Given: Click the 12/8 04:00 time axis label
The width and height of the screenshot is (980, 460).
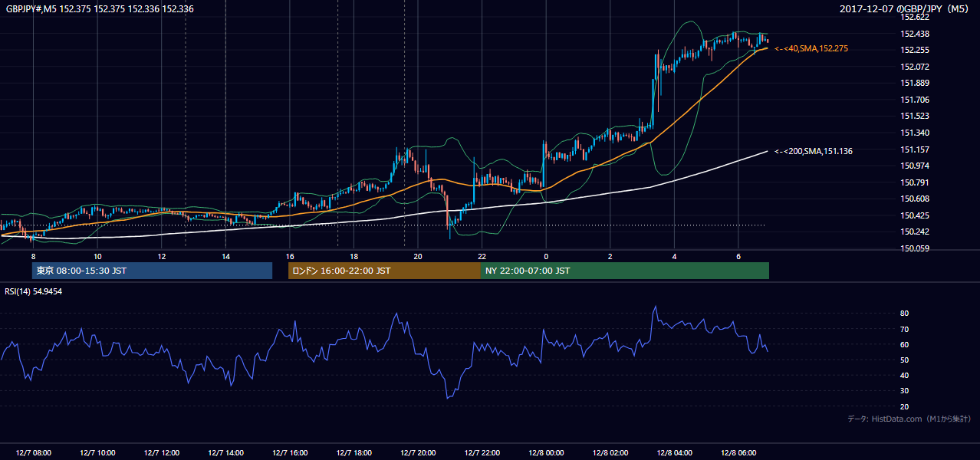Looking at the screenshot, I should click(675, 452).
